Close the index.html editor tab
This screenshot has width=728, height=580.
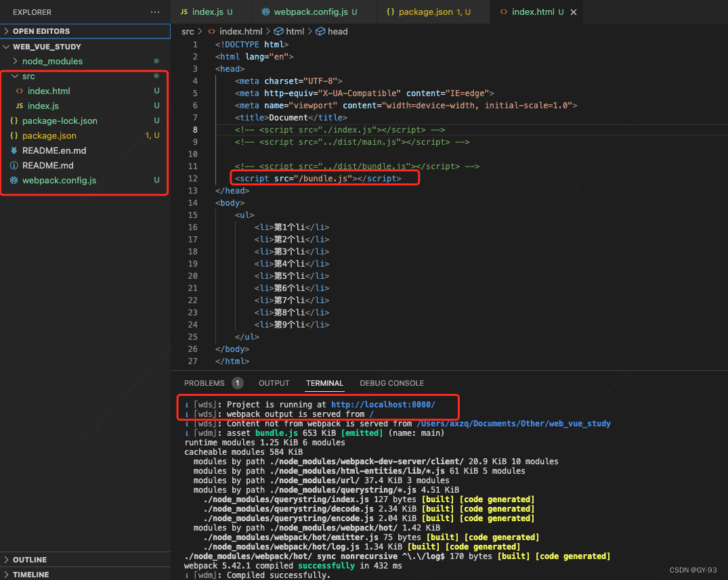click(x=574, y=12)
